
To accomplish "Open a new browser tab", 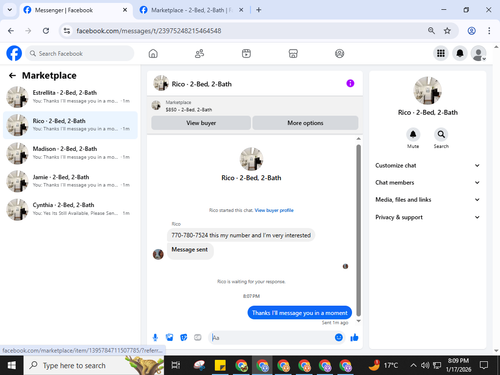I will point(259,10).
